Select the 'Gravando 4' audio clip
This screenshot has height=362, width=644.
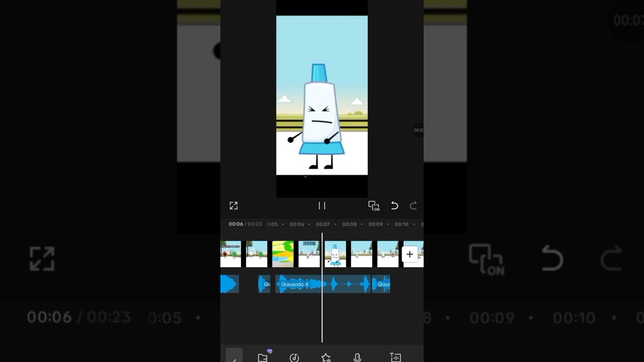[323, 284]
